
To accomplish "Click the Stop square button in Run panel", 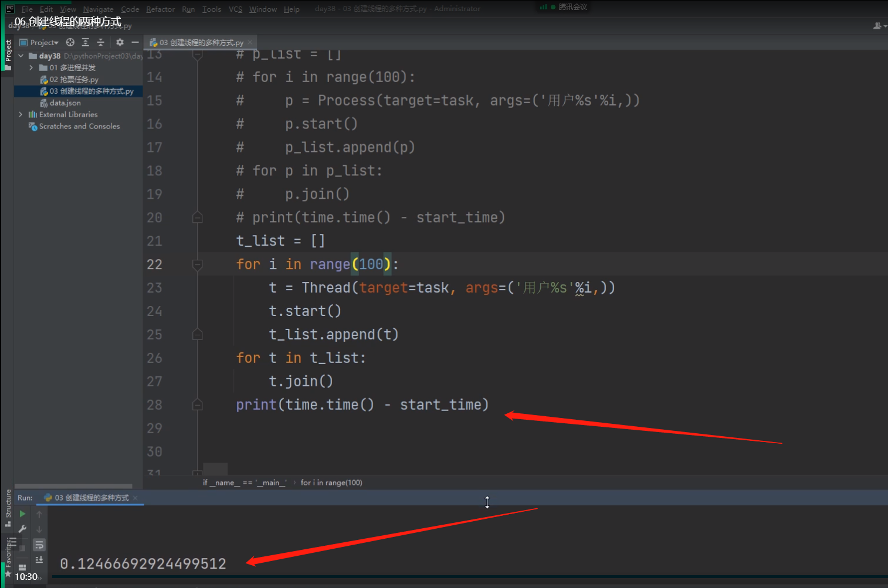I will [x=22, y=548].
